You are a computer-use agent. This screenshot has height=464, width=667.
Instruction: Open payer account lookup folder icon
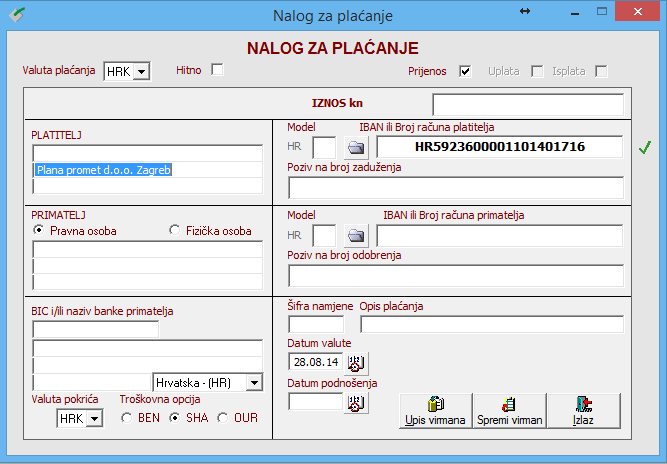pyautogui.click(x=356, y=147)
